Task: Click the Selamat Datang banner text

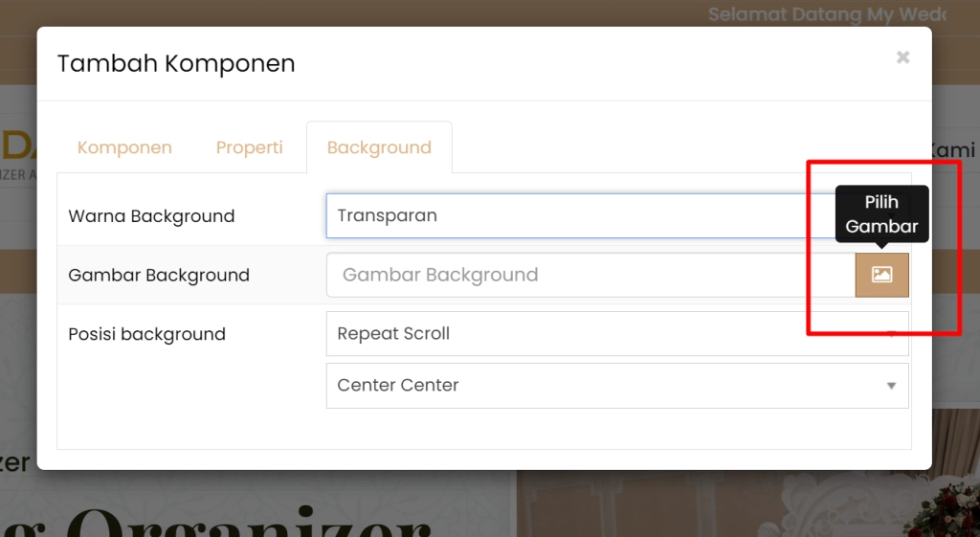Action: tap(826, 14)
